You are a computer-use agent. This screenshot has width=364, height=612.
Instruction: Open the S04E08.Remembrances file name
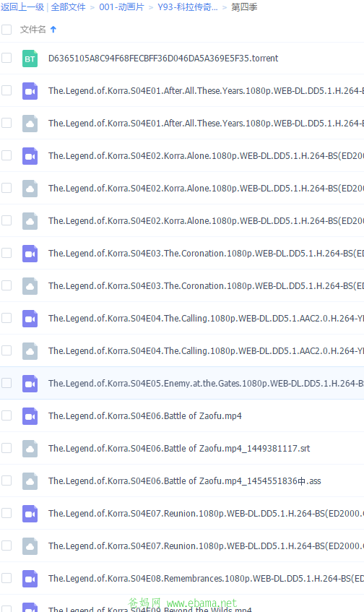(206, 579)
